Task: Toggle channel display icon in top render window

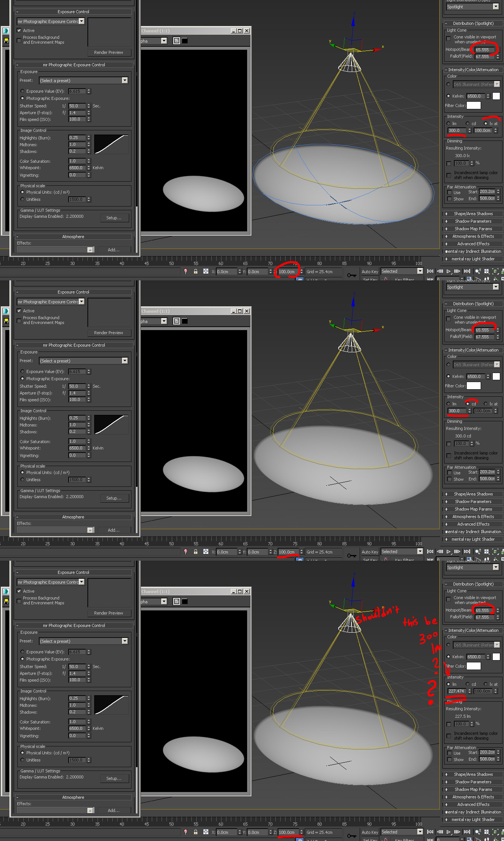Action: [176, 41]
